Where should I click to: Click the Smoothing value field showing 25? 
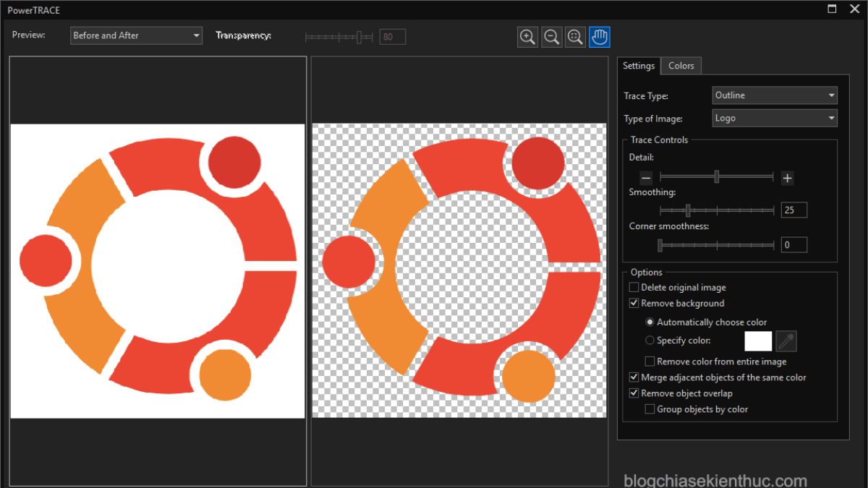(x=794, y=210)
